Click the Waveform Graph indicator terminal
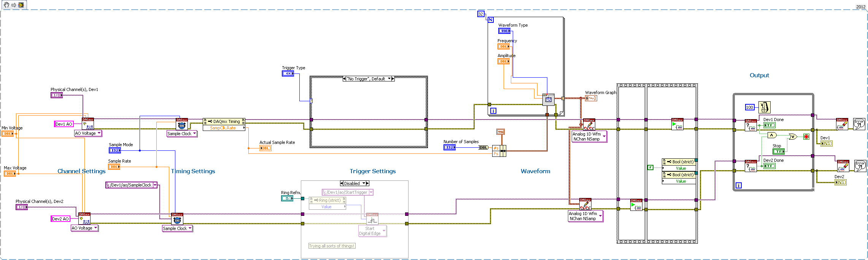 591,98
